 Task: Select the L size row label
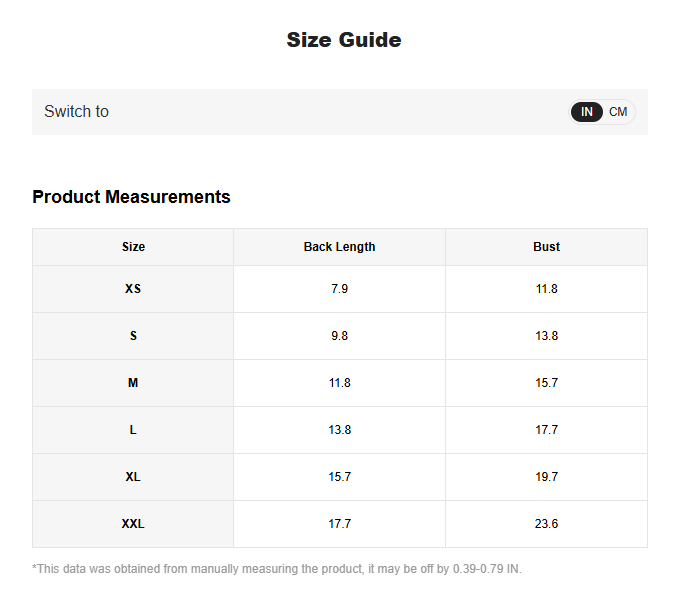[x=133, y=430]
